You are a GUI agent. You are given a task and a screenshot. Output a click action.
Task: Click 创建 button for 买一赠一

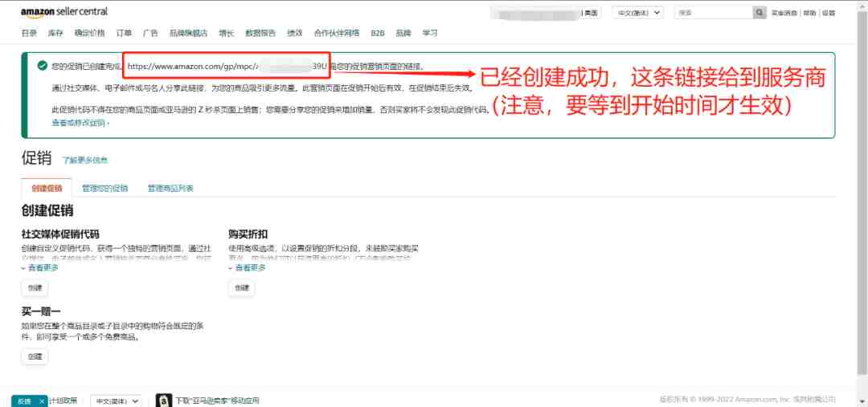pos(35,356)
